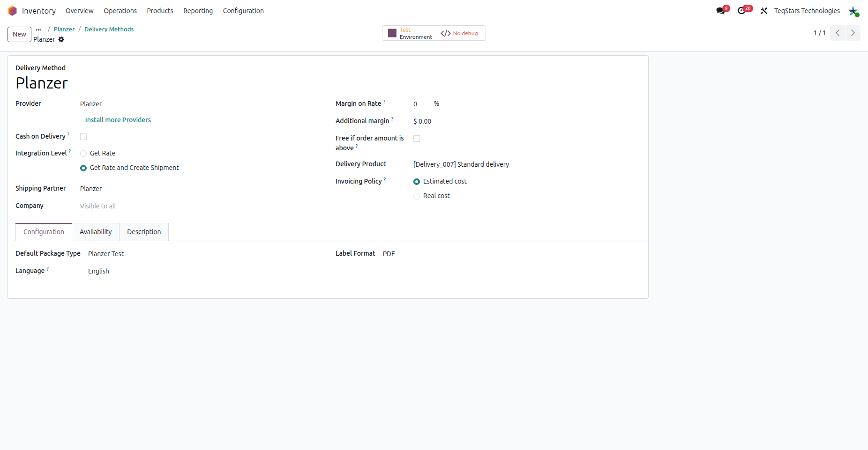This screenshot has height=450, width=868.
Task: Show Margin on Rate help tooltip
Action: (x=384, y=101)
